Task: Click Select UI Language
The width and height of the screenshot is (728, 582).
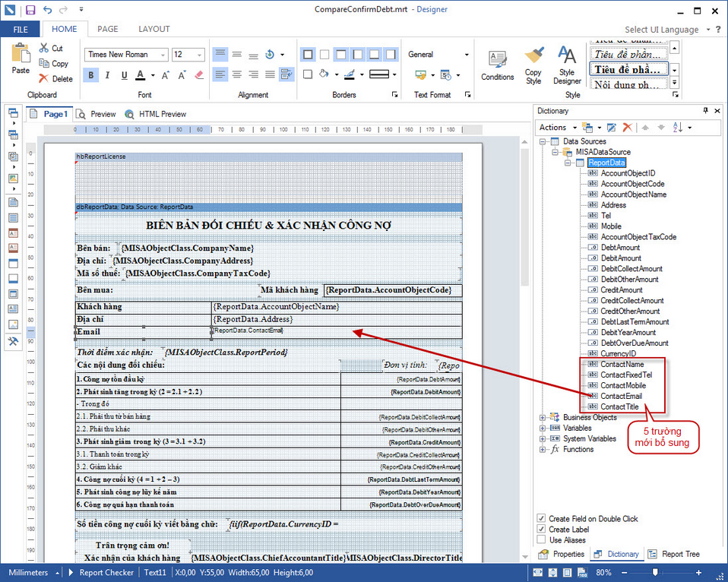Action: point(662,30)
